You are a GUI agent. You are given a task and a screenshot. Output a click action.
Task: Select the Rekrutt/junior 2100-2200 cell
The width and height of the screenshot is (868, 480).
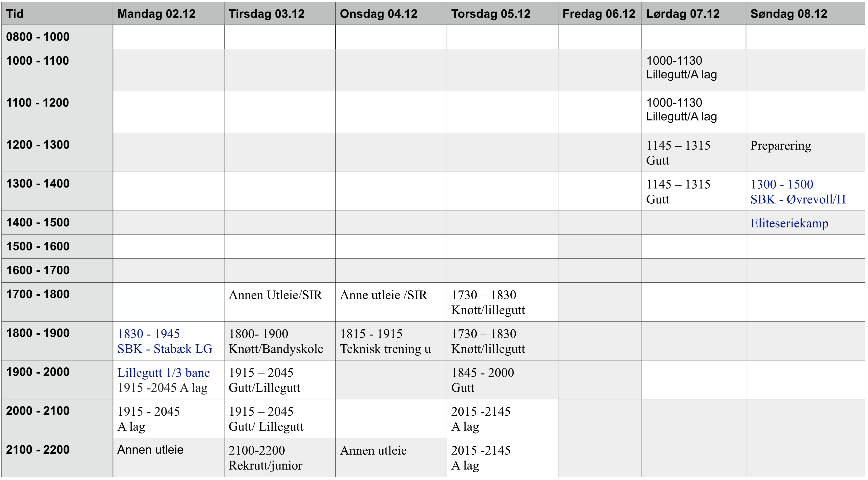click(266, 465)
